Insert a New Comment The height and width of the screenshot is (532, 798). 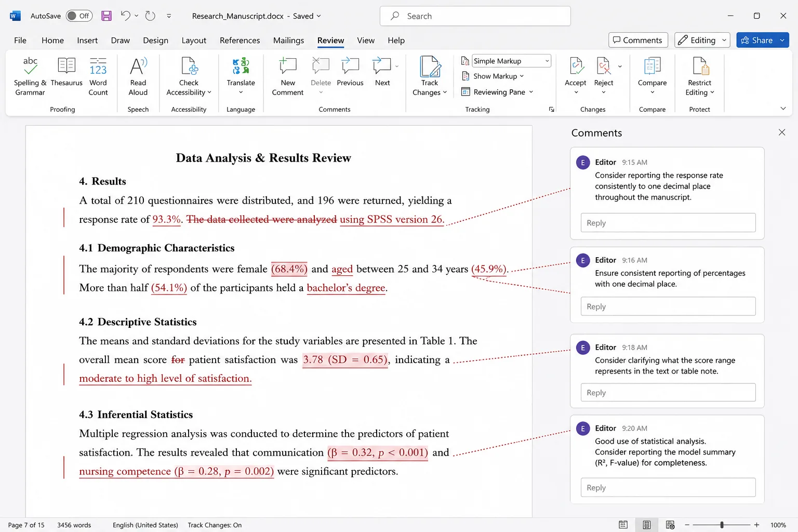tap(288, 76)
